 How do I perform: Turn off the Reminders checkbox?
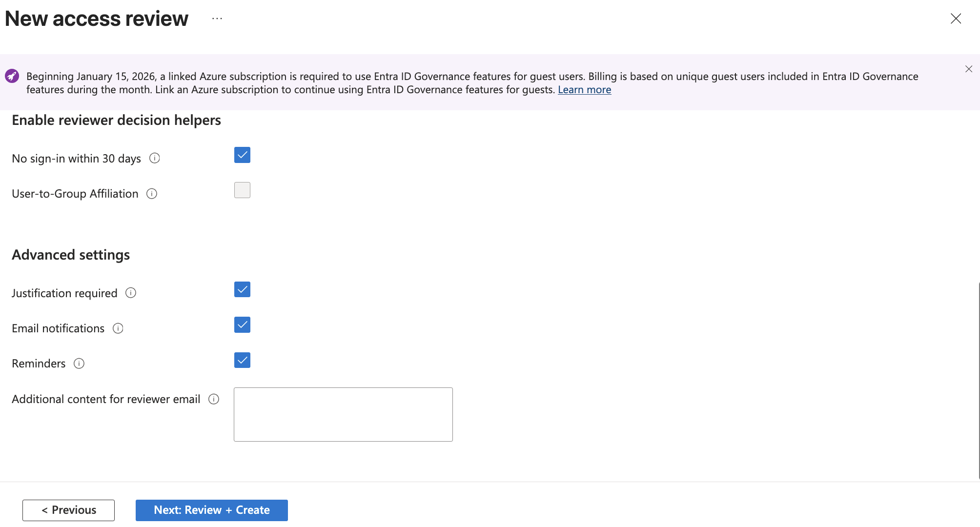[x=242, y=360]
